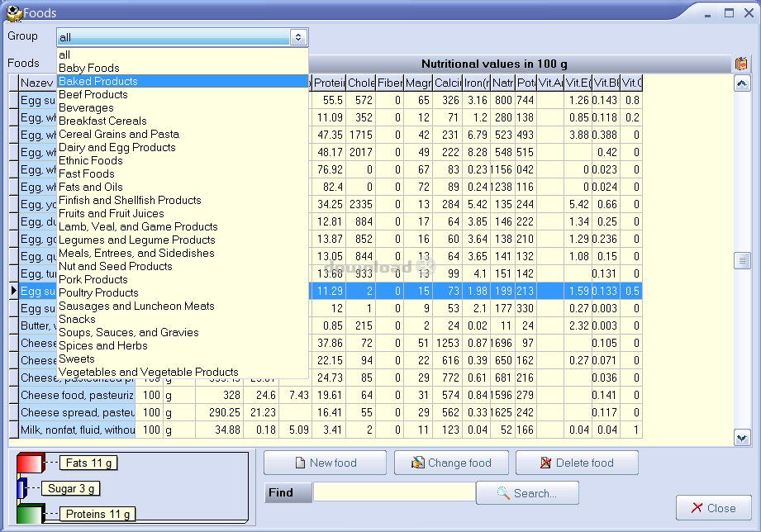Screen dimensions: 761x532
Task: Click the Calcium column header
Action: tap(447, 83)
